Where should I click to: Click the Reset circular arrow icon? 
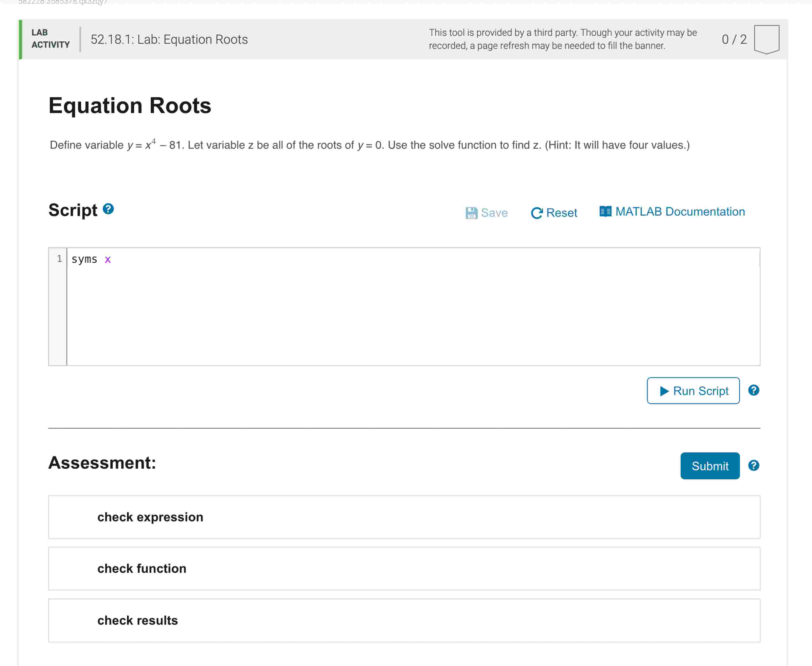[537, 213]
